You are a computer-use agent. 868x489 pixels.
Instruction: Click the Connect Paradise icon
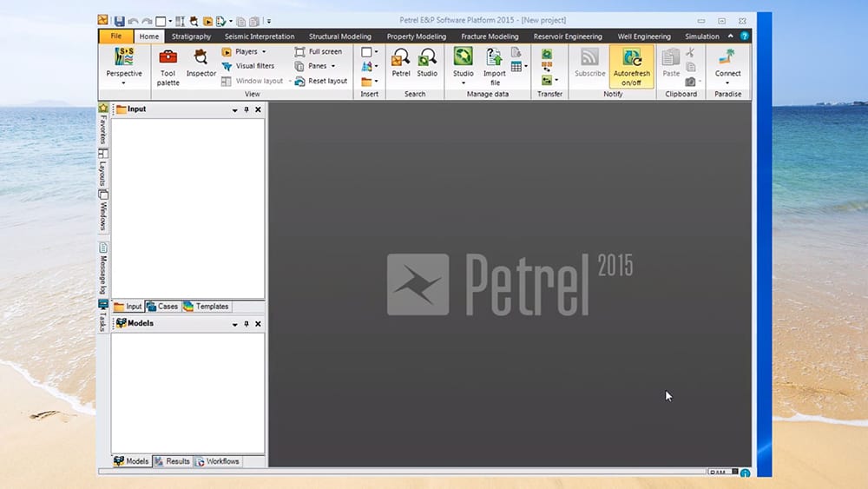coord(727,56)
